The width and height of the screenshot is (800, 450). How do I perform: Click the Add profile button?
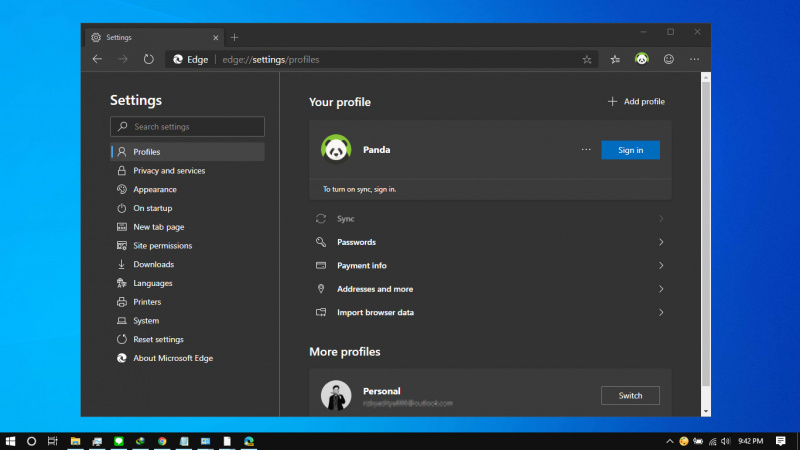point(636,102)
